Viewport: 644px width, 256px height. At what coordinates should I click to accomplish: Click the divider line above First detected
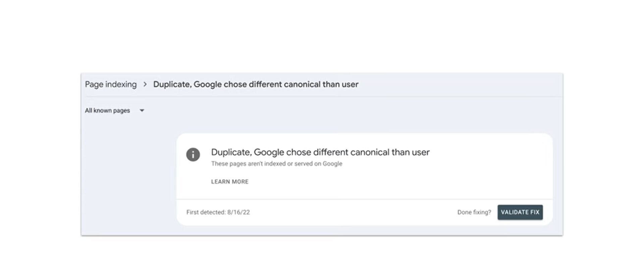click(364, 199)
